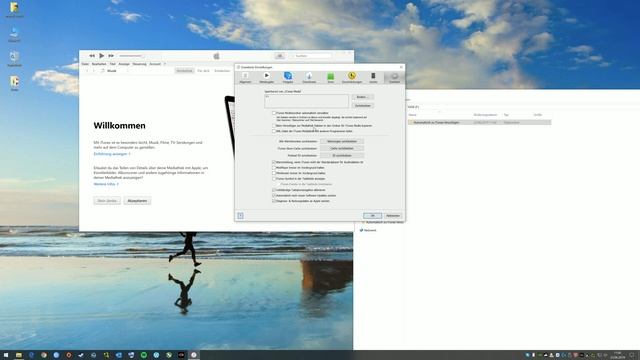This screenshot has width=640, height=360.
Task: Open File Explorer from the taskbar
Action: pos(19,355)
